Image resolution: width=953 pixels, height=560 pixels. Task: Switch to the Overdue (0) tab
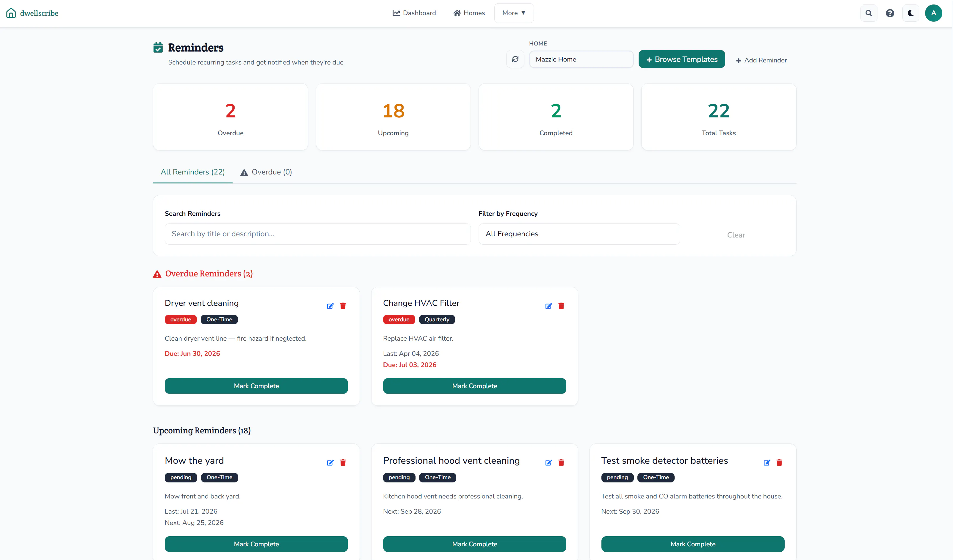coord(266,172)
